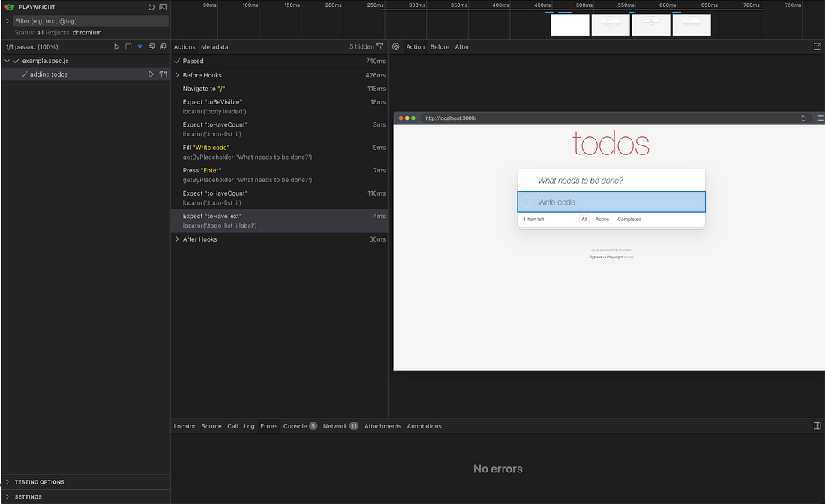Select the Action snapshot tab
The image size is (825, 504).
415,46
